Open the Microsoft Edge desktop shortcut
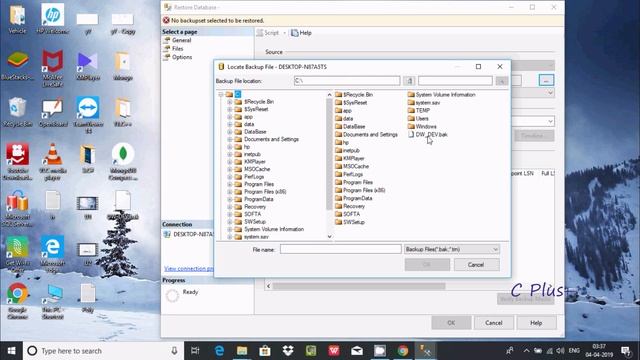The width and height of the screenshot is (640, 360). (x=52, y=254)
